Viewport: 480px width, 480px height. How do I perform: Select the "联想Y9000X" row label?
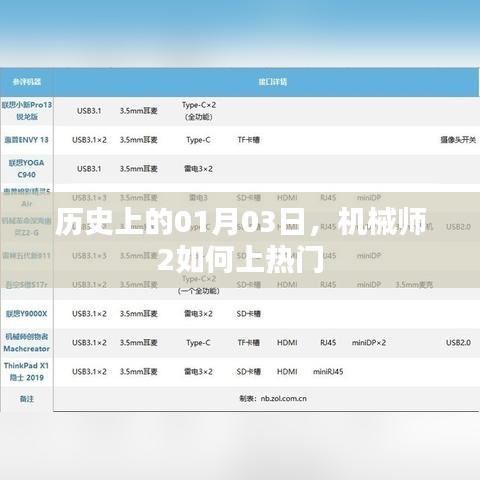[x=27, y=314]
